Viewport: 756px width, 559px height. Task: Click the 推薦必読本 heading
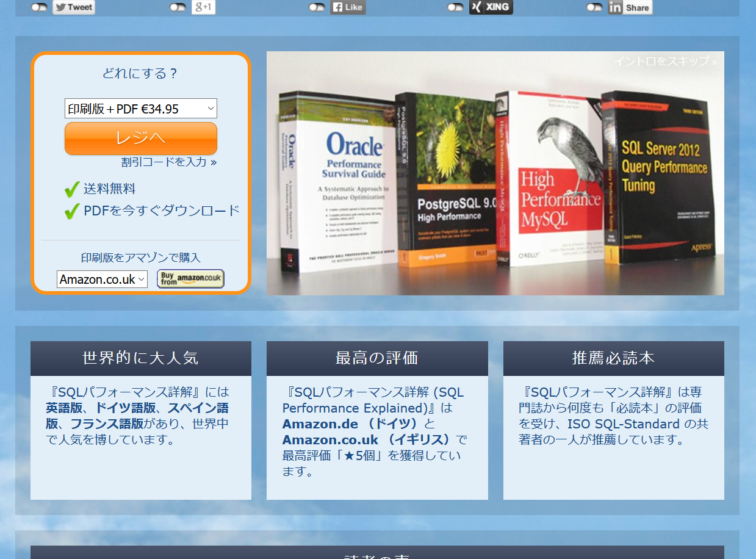(x=614, y=358)
